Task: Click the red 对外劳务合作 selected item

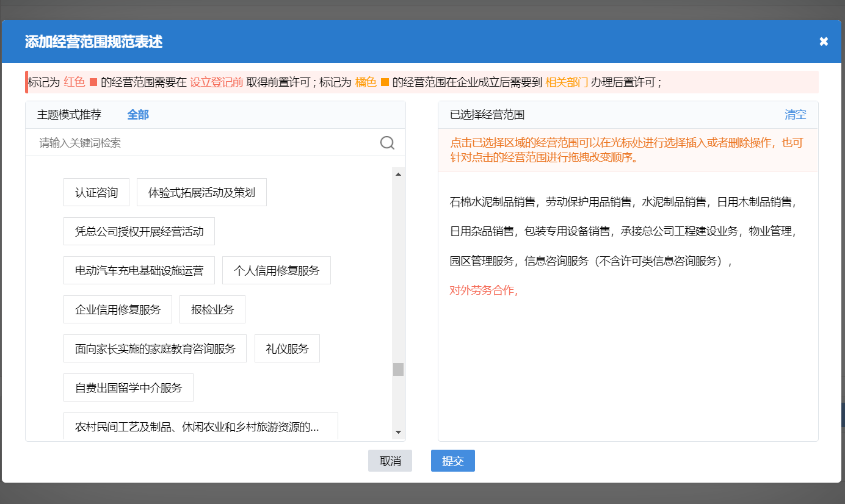Action: click(x=473, y=291)
